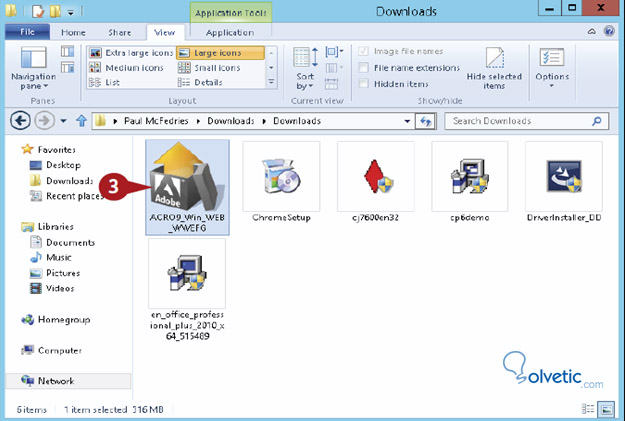Go up one folder level arrow
The height and width of the screenshot is (421, 625).
pos(81,120)
